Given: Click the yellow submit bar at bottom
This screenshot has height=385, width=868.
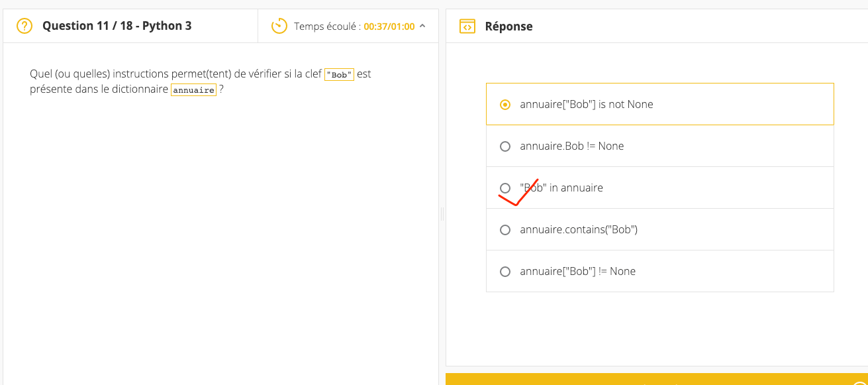Looking at the screenshot, I should tap(657, 379).
